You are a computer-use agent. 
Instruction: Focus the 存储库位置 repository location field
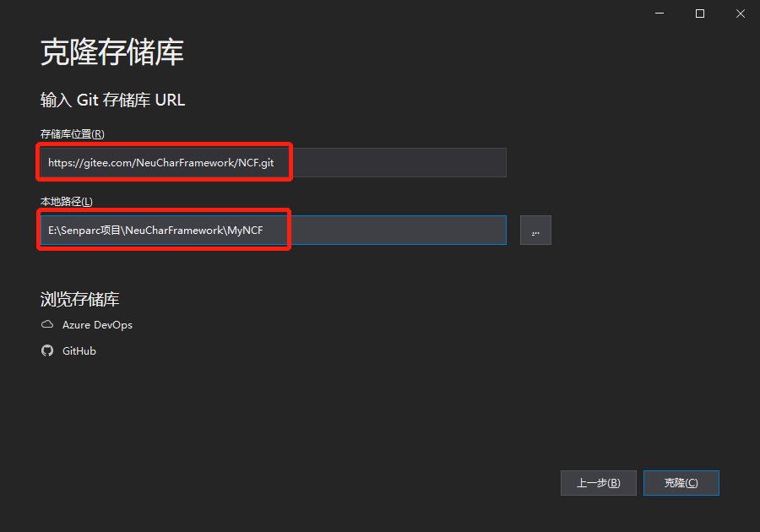tap(274, 163)
